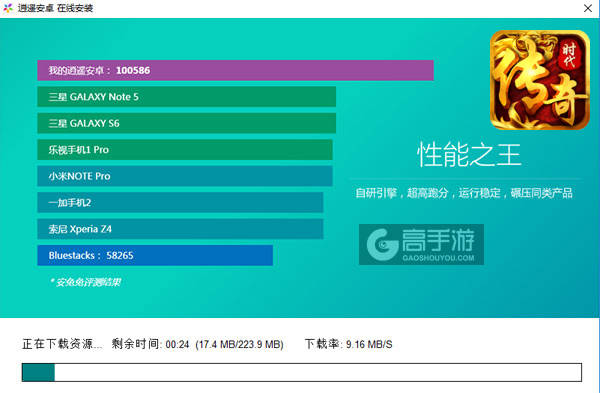Image resolution: width=600 pixels, height=393 pixels.
Task: Click the 自研引擎 slogan text line
Action: (464, 193)
